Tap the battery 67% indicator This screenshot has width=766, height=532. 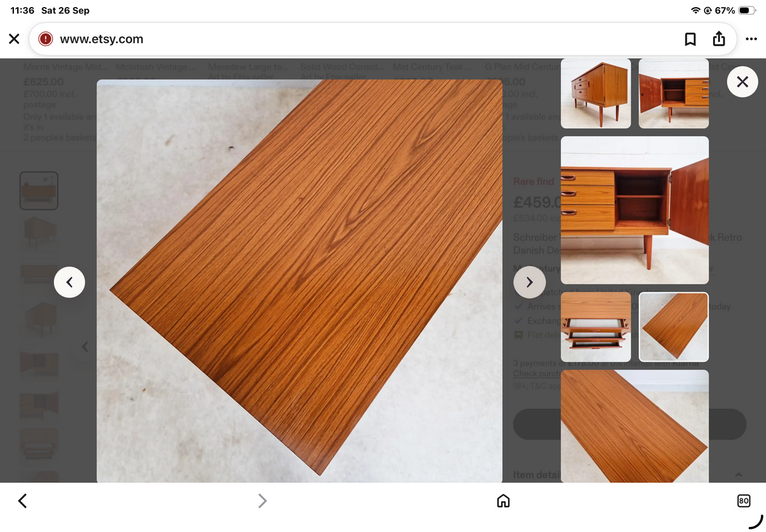[x=735, y=10]
